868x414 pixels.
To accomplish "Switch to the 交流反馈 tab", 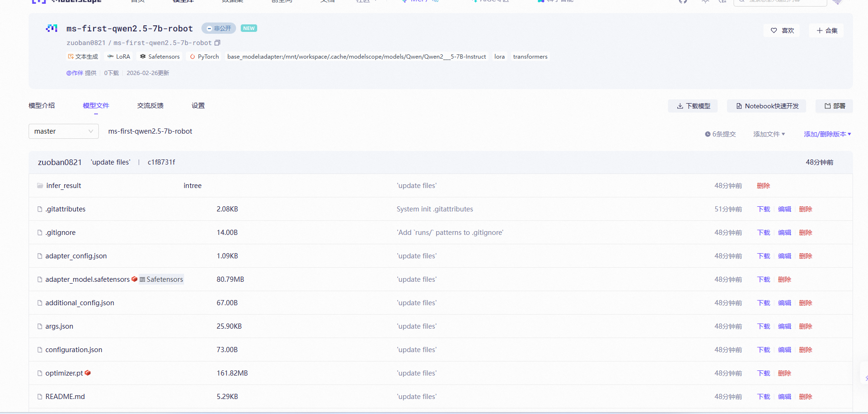I will tap(150, 105).
